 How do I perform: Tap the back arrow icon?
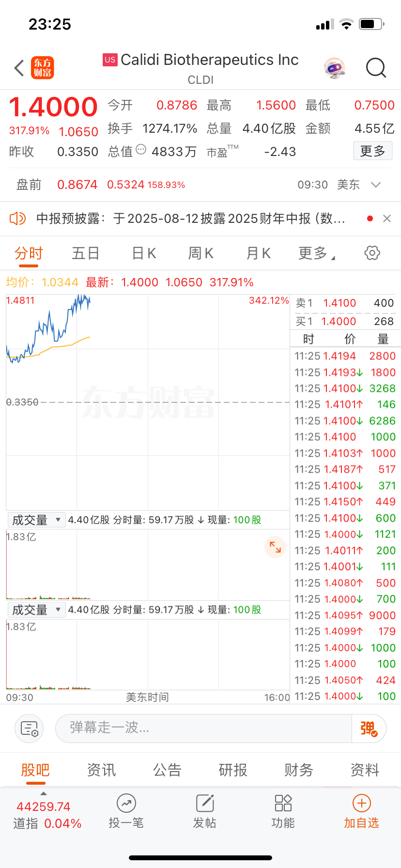click(x=19, y=68)
